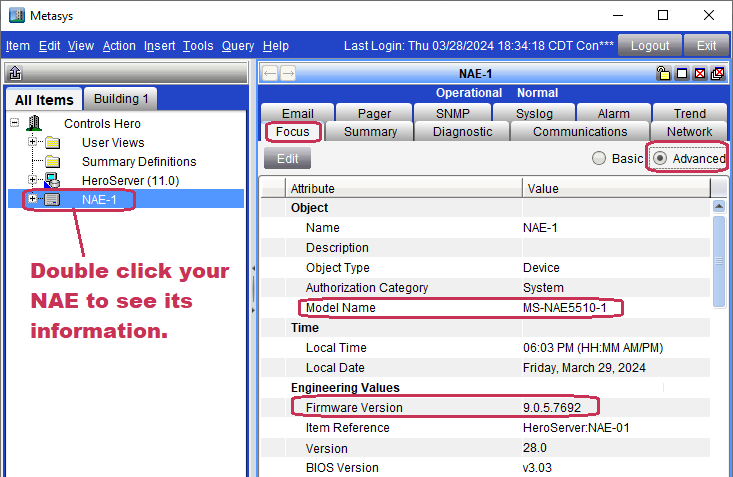Click the Controls Hero building icon
Image resolution: width=733 pixels, height=477 pixels.
coord(34,123)
